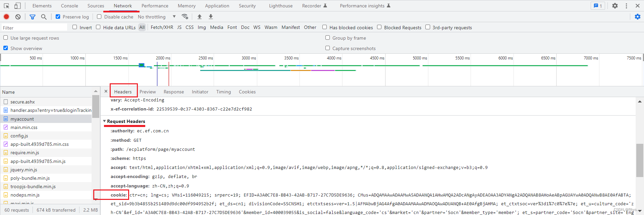
Task: Select handler.aspx request row
Action: (46, 110)
